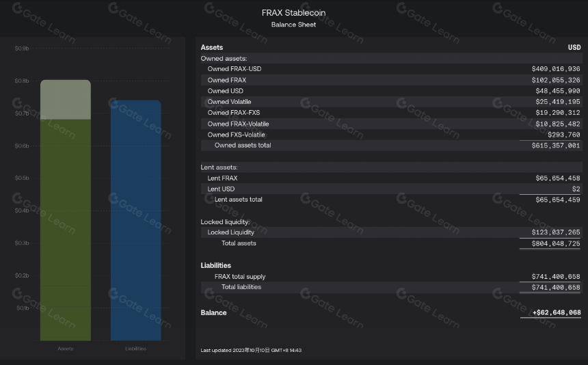The height and width of the screenshot is (365, 588).
Task: Click the Liabilities label under the chart
Action: tap(136, 349)
